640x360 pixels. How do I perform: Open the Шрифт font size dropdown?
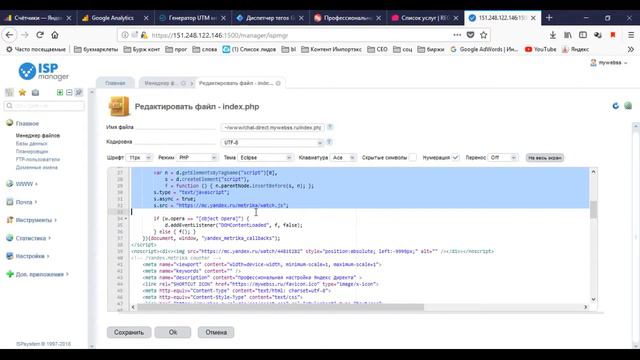139,158
